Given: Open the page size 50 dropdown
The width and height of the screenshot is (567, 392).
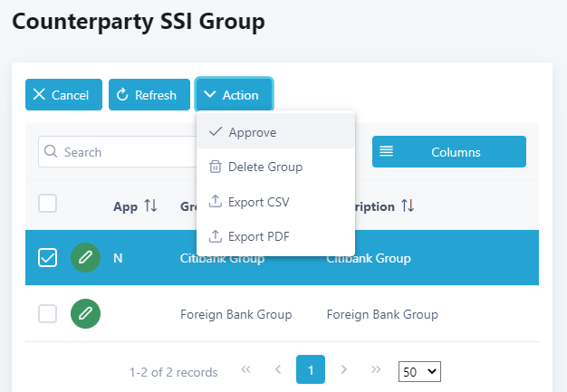Looking at the screenshot, I should [419, 371].
